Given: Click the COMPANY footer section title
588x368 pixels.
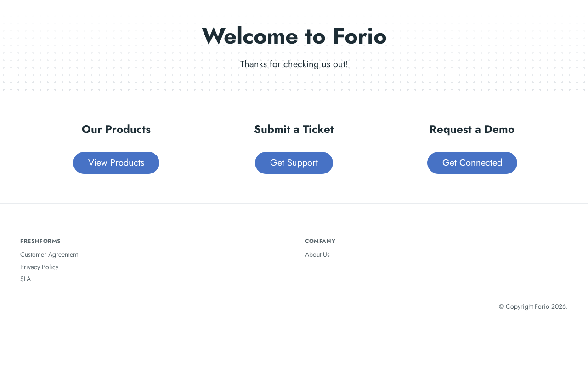Looking at the screenshot, I should (x=320, y=241).
